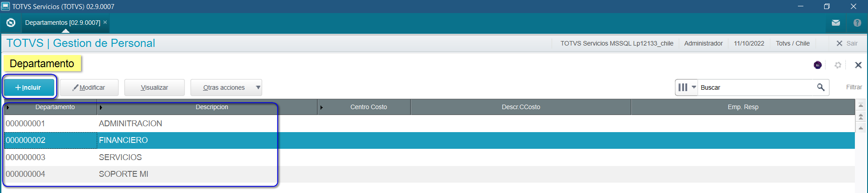The width and height of the screenshot is (868, 193).
Task: Click the dark round minus icon
Action: click(x=818, y=65)
